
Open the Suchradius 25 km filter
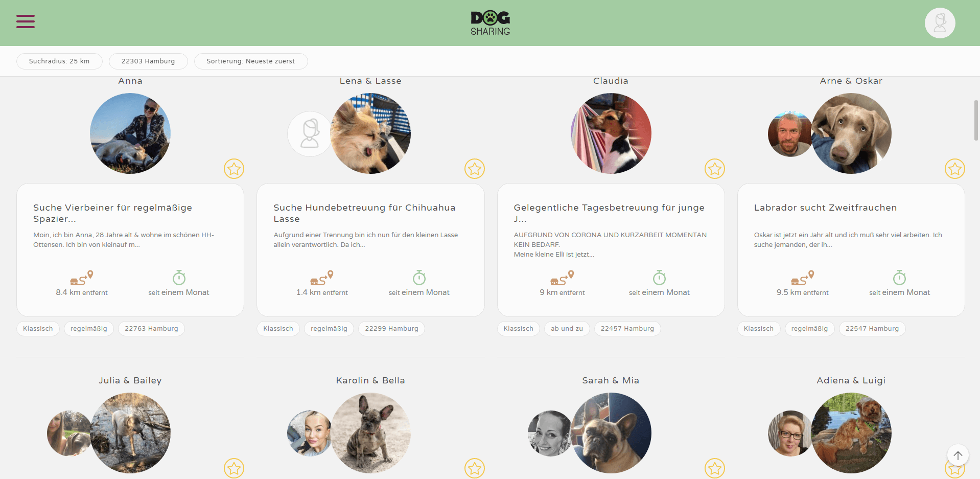tap(59, 61)
